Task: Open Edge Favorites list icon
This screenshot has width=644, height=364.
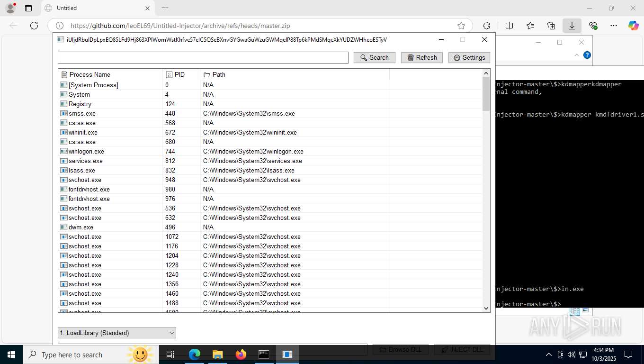Action: [530, 26]
